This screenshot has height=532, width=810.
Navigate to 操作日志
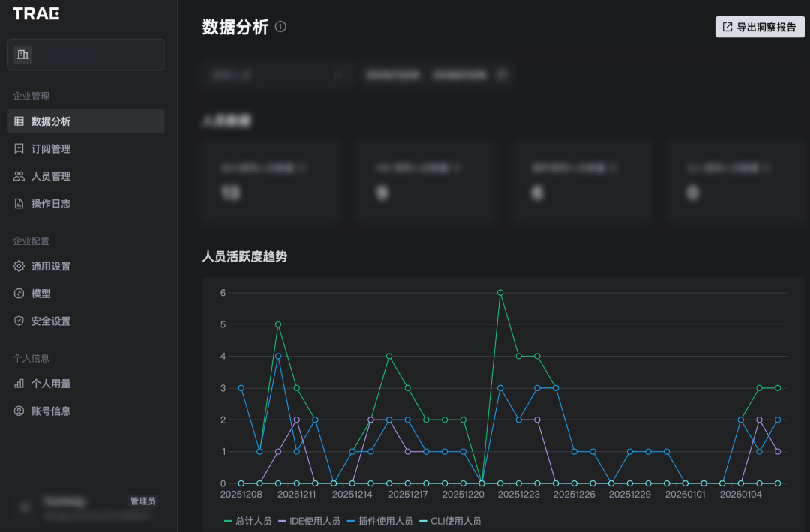pos(85,203)
